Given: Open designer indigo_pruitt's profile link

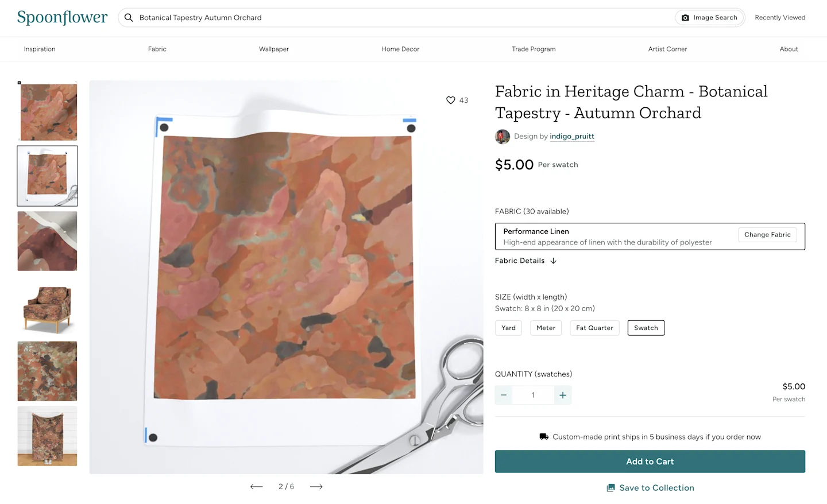Looking at the screenshot, I should tap(571, 136).
